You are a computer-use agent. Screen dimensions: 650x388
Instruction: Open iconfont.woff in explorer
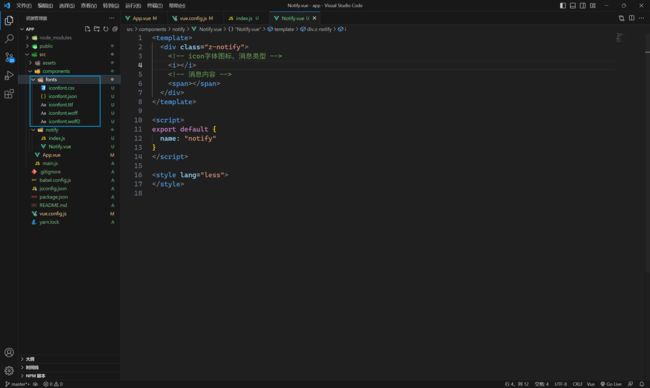[x=63, y=113]
